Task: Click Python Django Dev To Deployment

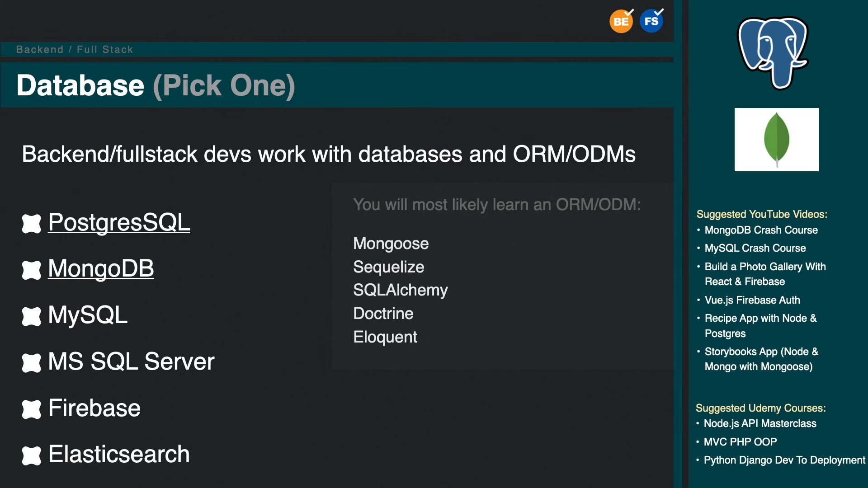Action: point(784,460)
